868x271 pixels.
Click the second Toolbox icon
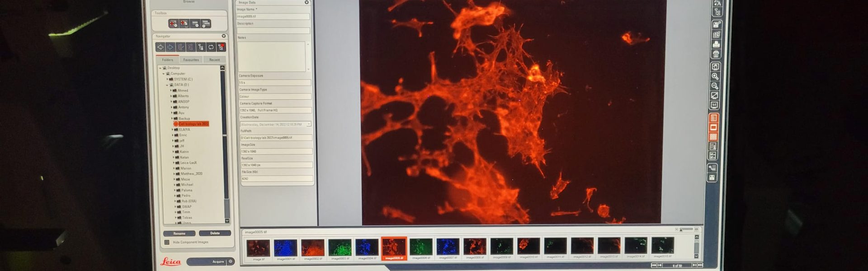[x=184, y=23]
